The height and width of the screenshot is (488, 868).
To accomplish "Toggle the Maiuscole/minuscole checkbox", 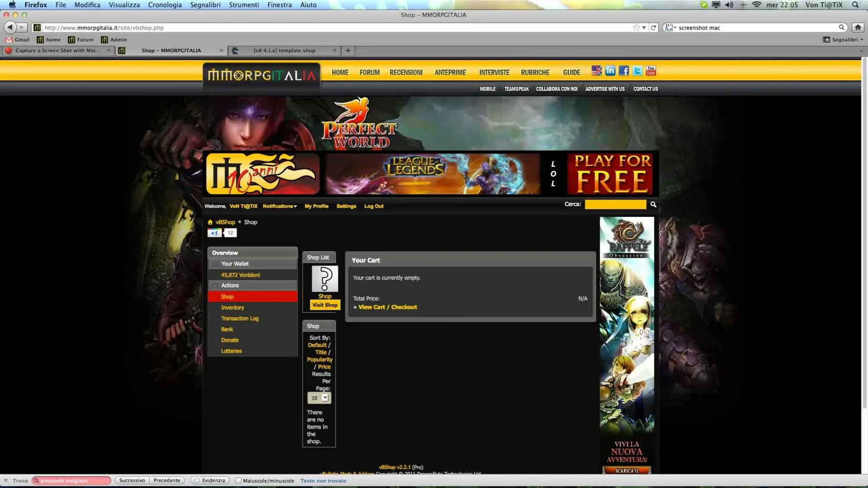I will point(238,480).
